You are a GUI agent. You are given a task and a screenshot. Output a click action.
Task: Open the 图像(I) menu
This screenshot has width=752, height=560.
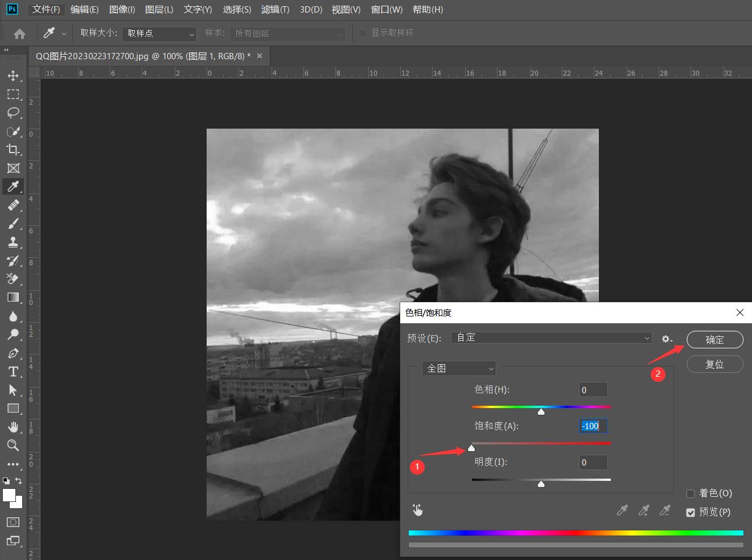point(122,10)
